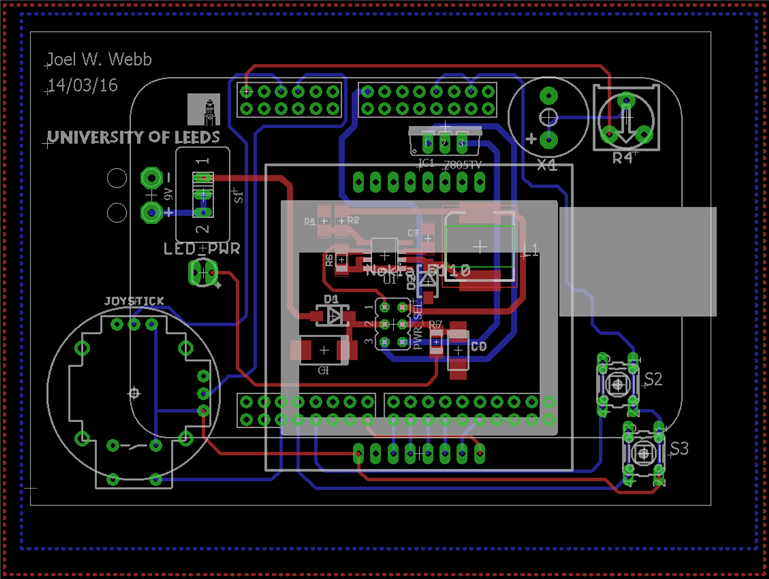Select the R4 potentiometer arrow symbol
Image resolution: width=769 pixels, height=579 pixels.
pyautogui.click(x=626, y=126)
